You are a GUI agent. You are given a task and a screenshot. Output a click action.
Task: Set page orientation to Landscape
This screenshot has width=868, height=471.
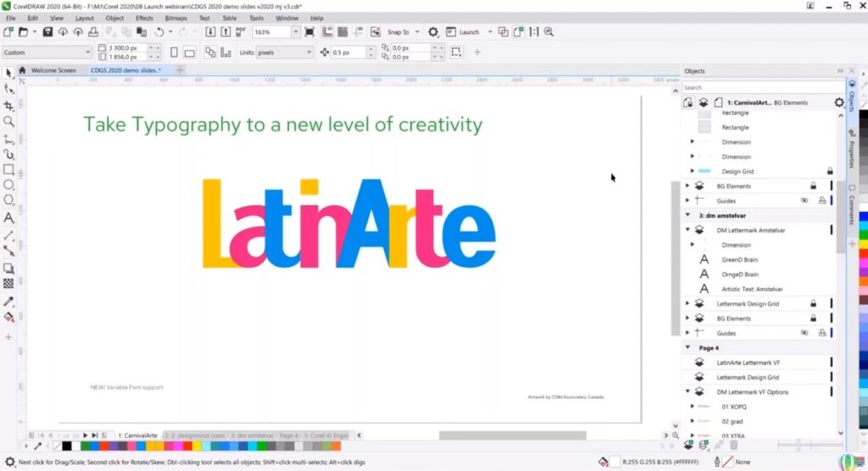point(189,53)
